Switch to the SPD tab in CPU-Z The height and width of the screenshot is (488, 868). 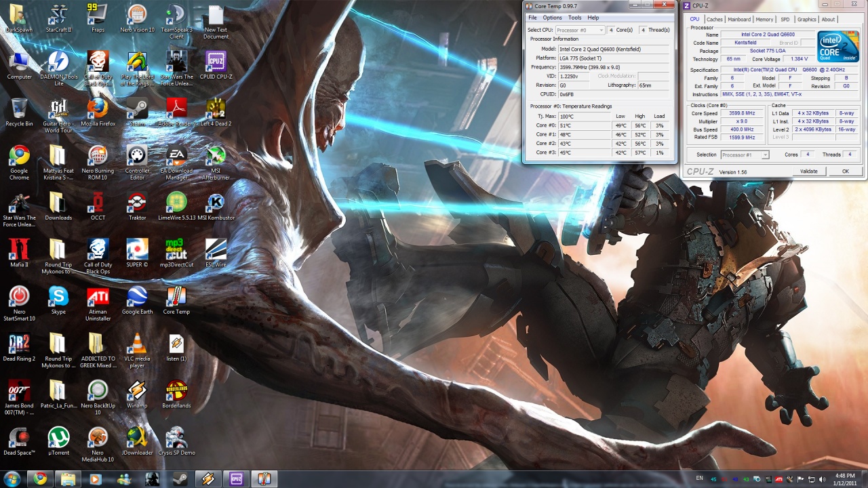pyautogui.click(x=785, y=20)
